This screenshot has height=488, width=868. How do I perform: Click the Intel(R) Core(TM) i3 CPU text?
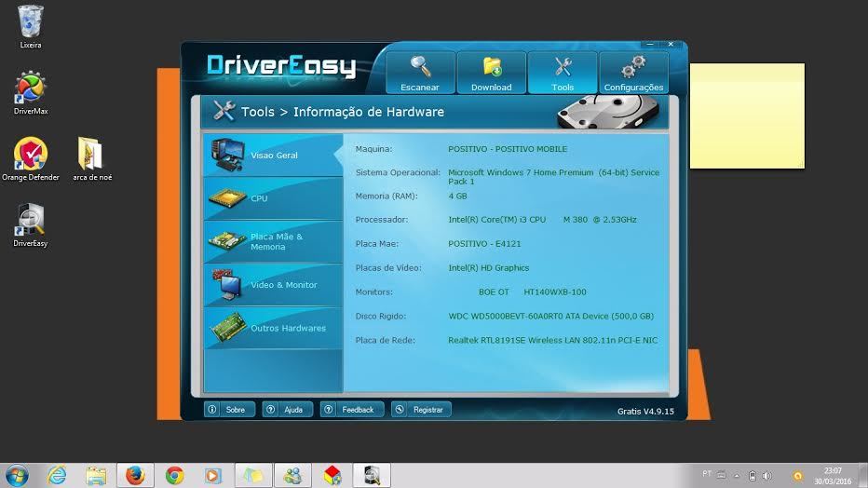pyautogui.click(x=542, y=220)
